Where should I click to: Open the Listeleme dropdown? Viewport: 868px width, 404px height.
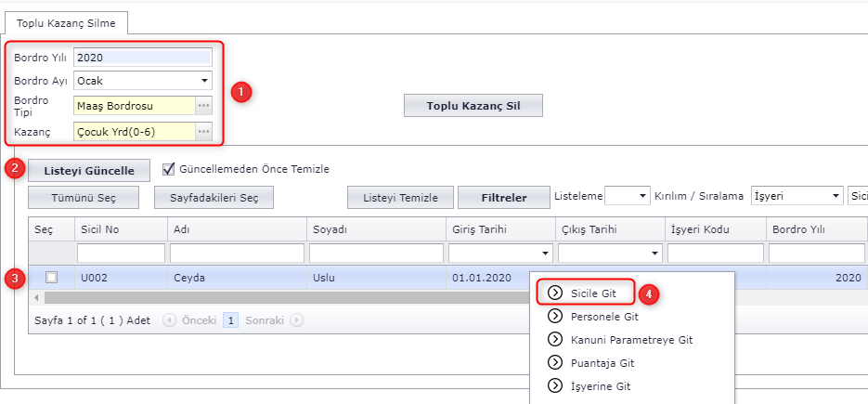[641, 196]
